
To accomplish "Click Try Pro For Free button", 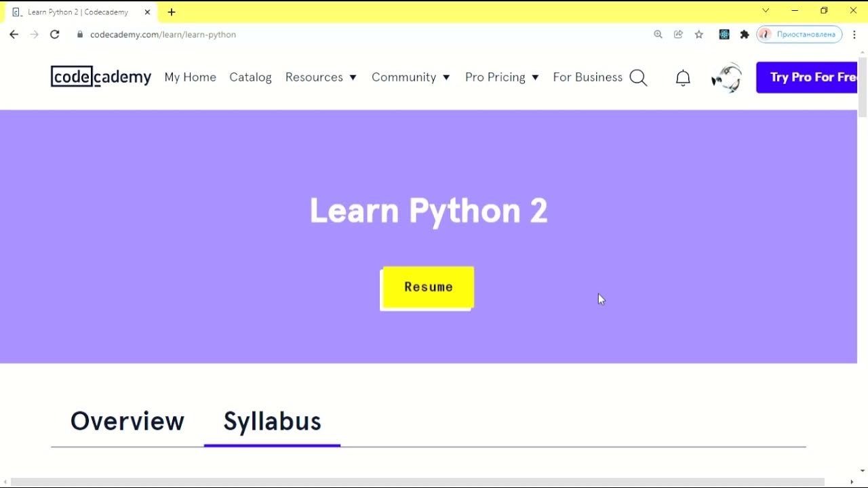I will (807, 77).
